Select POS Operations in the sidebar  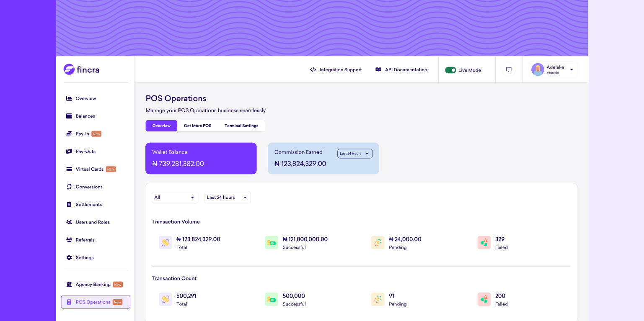[96, 302]
